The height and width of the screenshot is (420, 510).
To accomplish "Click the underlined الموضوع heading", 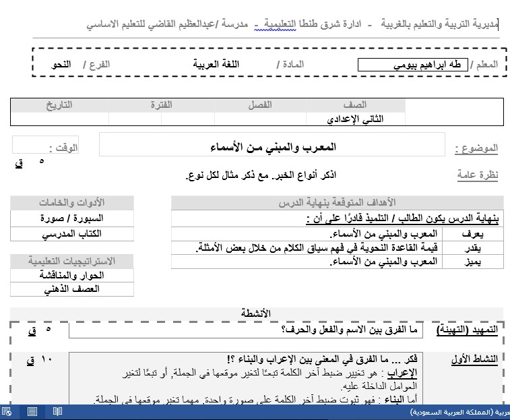I will point(476,148).
